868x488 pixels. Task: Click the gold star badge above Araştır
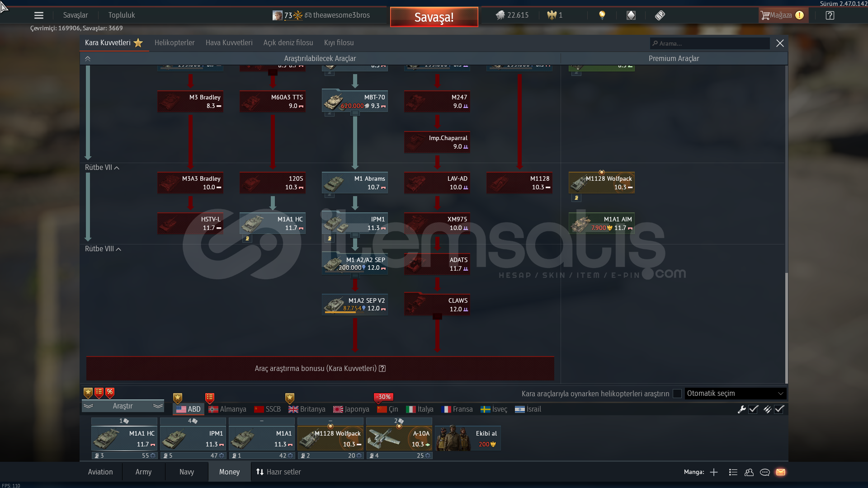point(88,393)
